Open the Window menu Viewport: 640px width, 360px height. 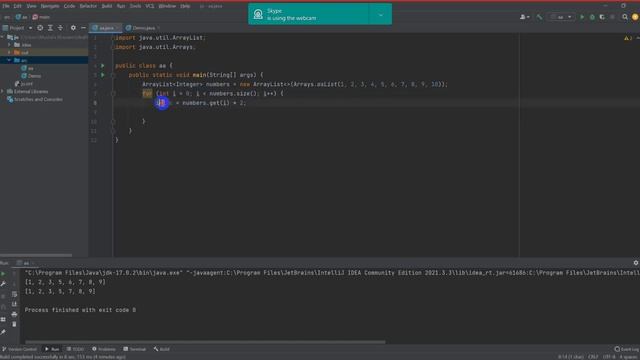[167, 6]
